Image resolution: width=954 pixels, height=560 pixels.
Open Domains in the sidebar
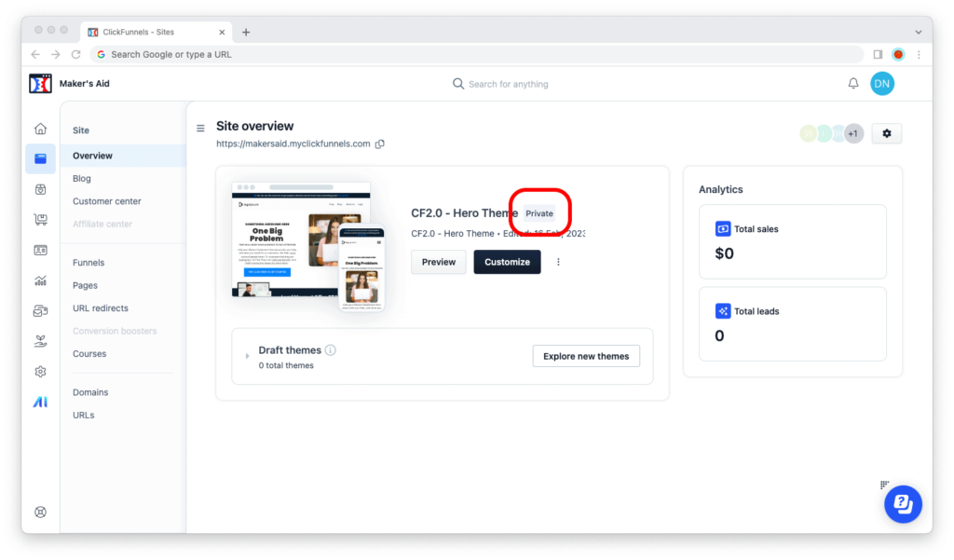point(90,392)
